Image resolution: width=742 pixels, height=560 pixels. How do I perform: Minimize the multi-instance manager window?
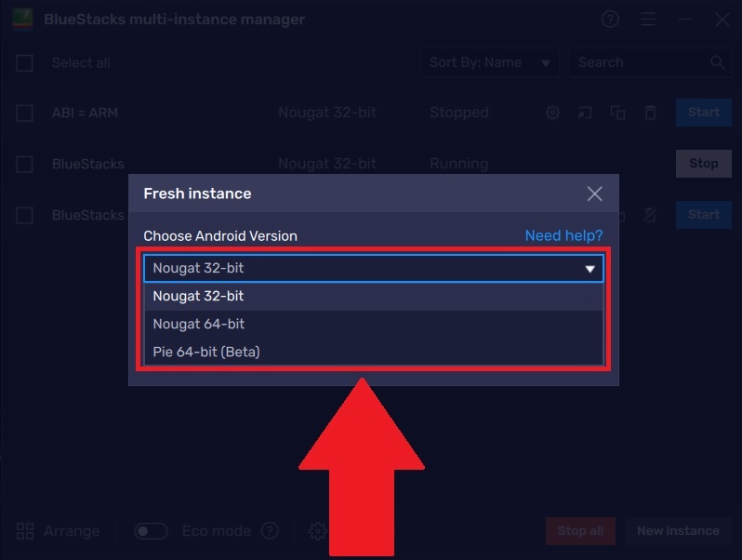tap(684, 20)
